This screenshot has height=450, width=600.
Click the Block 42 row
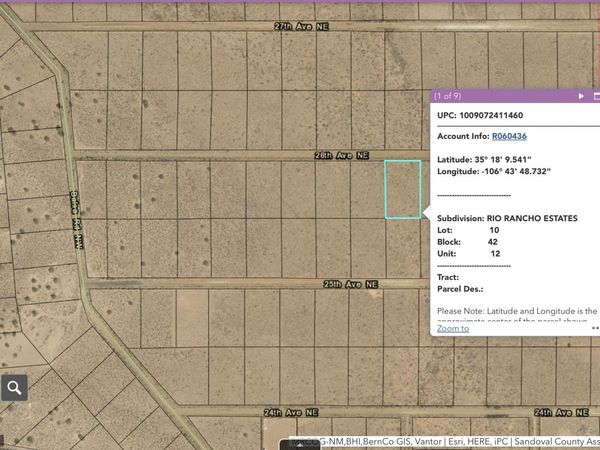pos(467,242)
